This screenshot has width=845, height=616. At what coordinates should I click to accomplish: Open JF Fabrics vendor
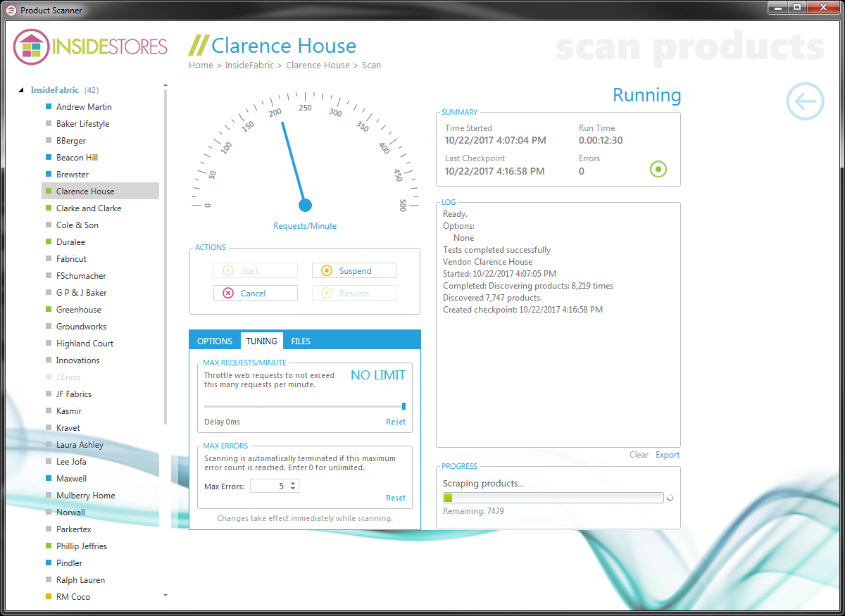pyautogui.click(x=74, y=394)
